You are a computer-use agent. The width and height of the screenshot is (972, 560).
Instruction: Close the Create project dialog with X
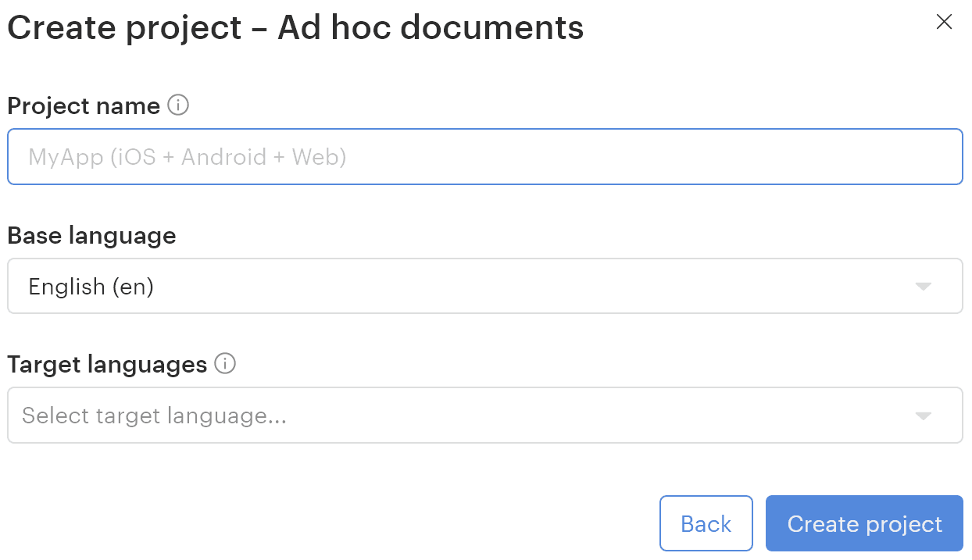coord(944,22)
